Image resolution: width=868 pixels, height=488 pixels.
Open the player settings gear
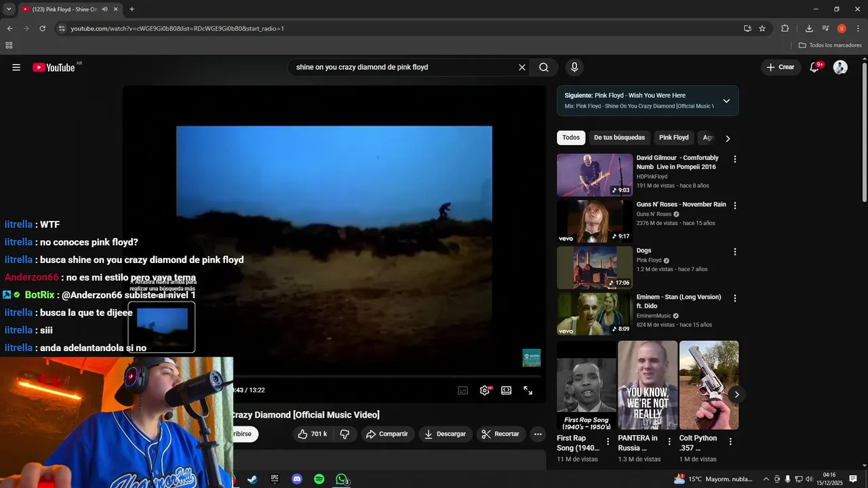click(485, 390)
